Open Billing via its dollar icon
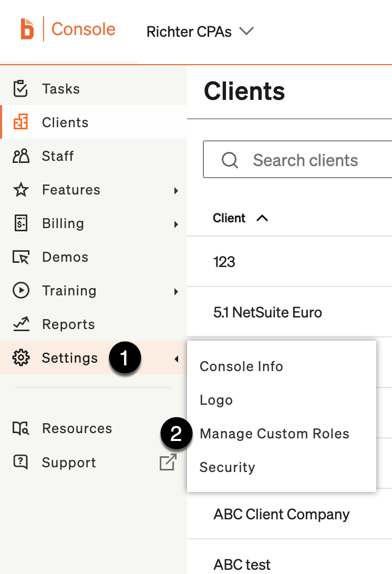This screenshot has width=392, height=574. point(20,223)
